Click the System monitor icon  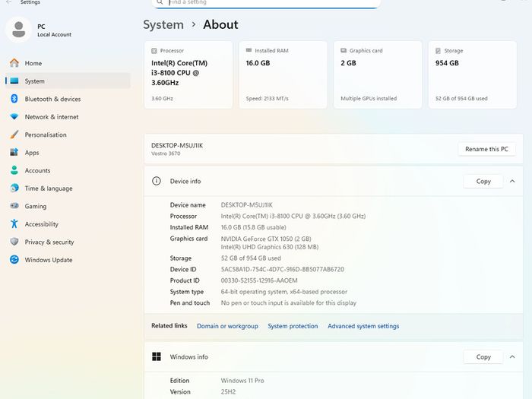[14, 81]
